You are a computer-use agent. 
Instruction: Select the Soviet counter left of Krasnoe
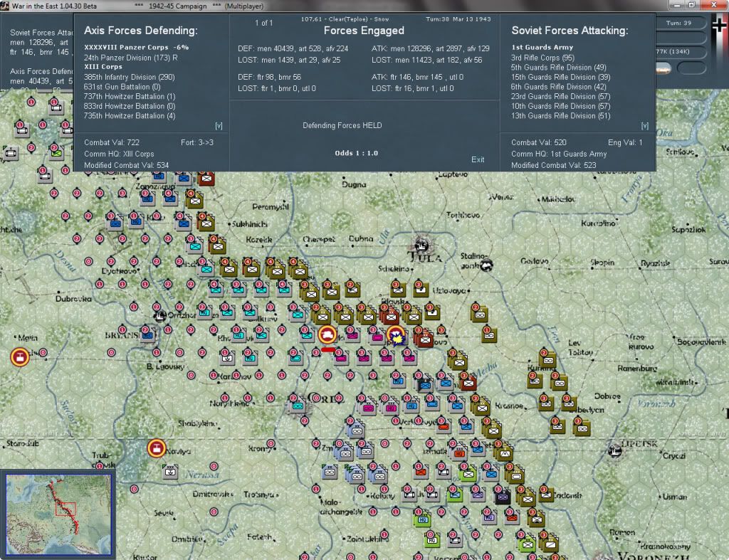pyautogui.click(x=481, y=407)
